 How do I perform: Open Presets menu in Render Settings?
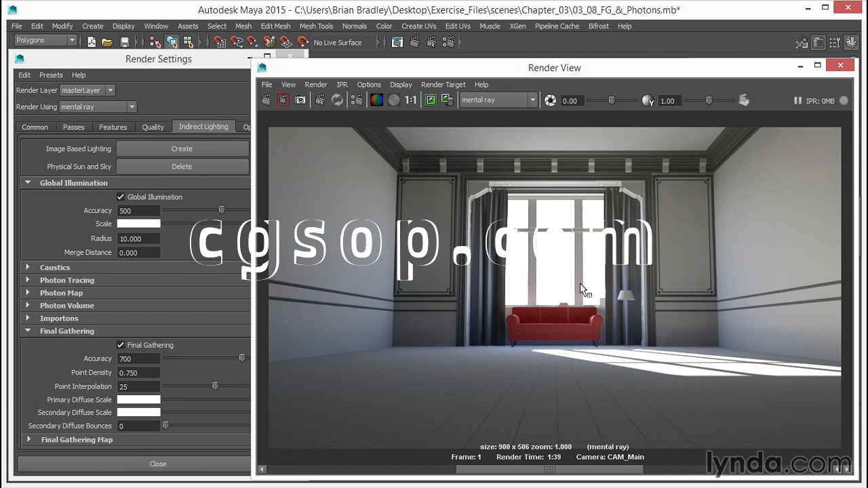51,75
